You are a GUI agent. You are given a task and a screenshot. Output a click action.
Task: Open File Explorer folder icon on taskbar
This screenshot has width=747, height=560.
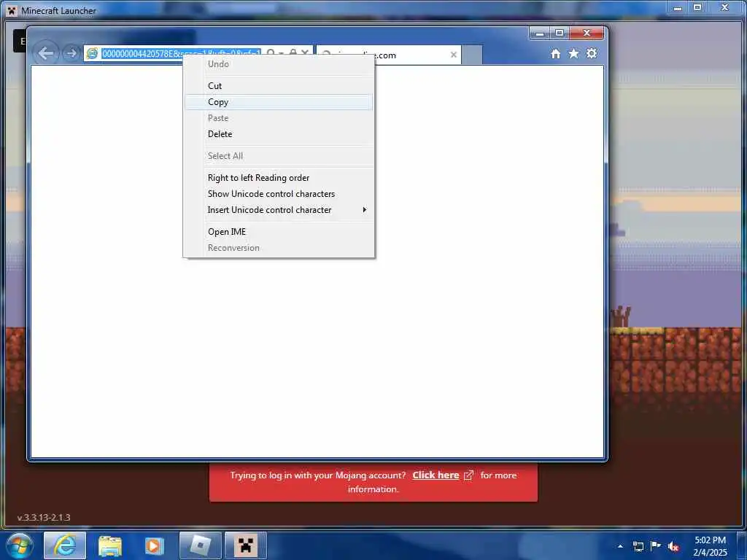[110, 545]
